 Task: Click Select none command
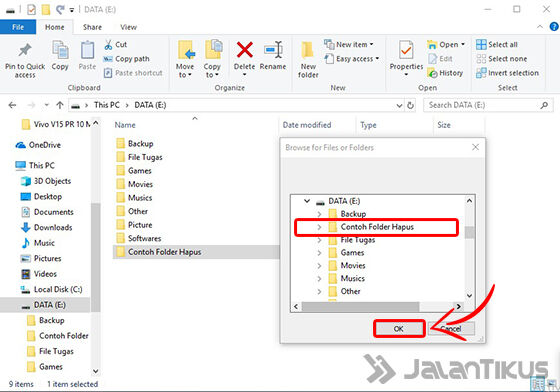click(502, 59)
